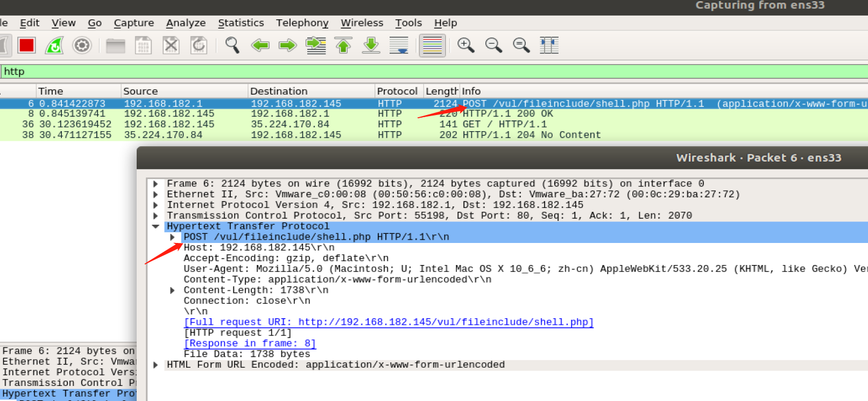This screenshot has height=401, width=868.
Task: Sort packets by Info column header
Action: (x=664, y=91)
